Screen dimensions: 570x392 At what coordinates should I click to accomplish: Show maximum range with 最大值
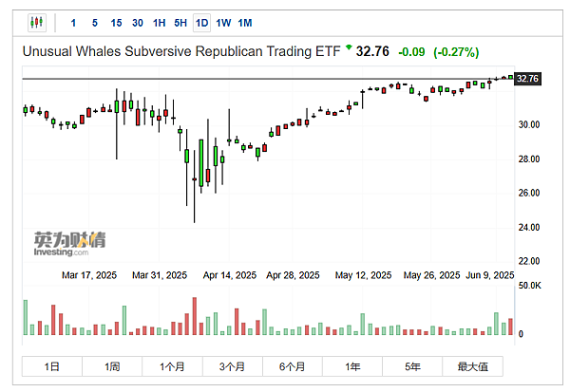(x=472, y=366)
